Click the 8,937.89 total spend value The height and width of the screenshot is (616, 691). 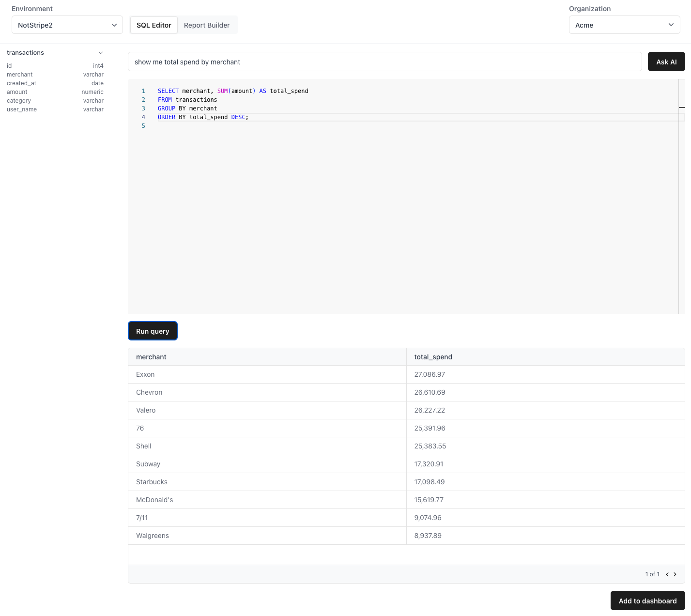tap(428, 536)
